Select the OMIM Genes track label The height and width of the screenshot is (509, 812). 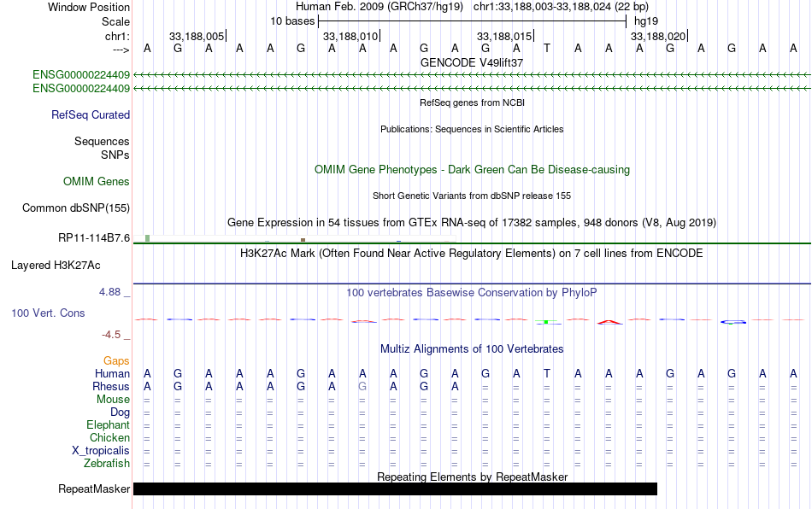pos(96,182)
